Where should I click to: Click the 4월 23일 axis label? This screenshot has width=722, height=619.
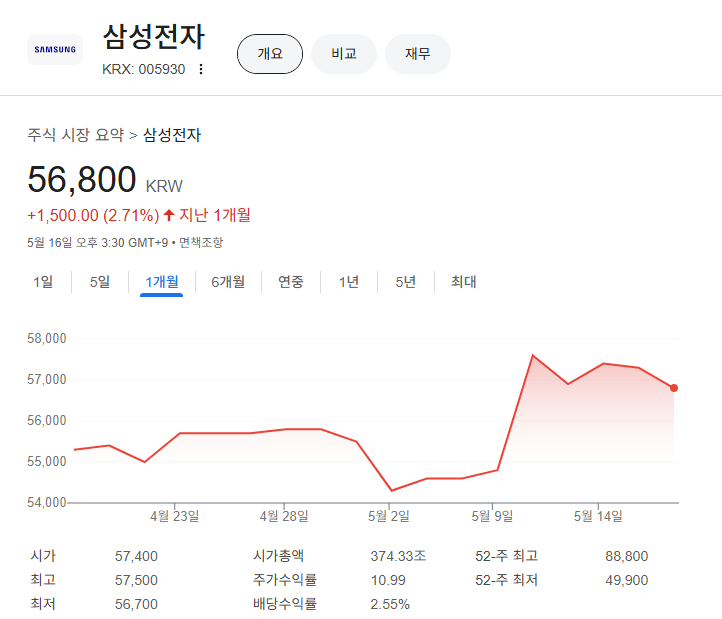175,516
